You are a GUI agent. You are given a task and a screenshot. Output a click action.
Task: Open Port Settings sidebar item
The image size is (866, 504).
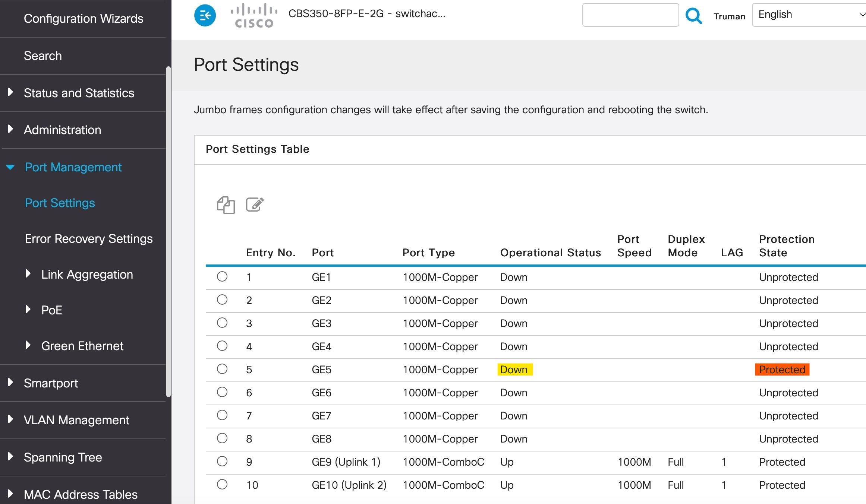pos(60,203)
